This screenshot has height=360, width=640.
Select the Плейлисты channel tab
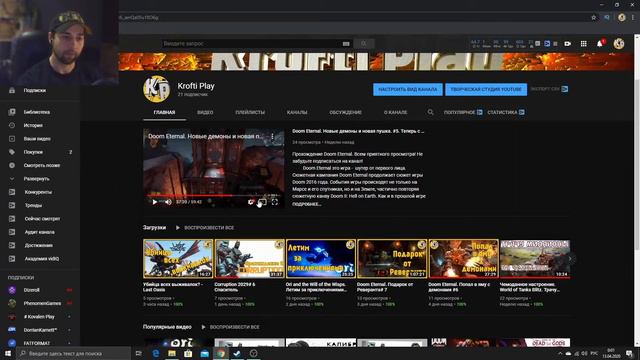(250, 112)
